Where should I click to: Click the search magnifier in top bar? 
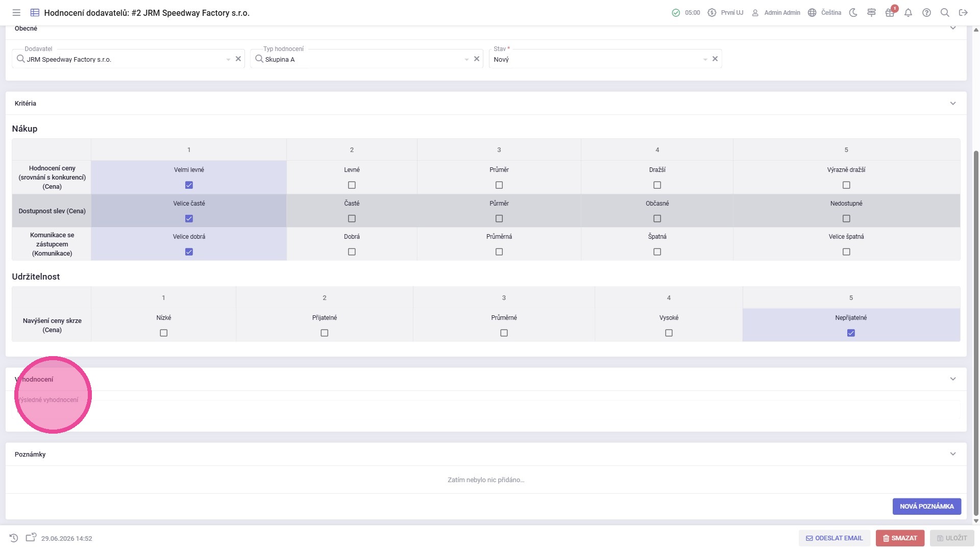(945, 13)
